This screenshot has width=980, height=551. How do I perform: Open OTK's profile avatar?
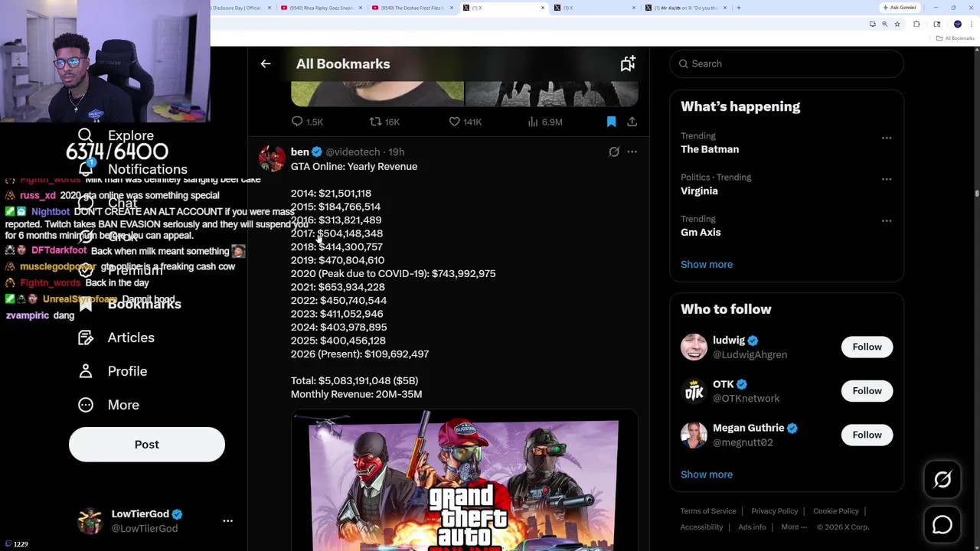(694, 391)
